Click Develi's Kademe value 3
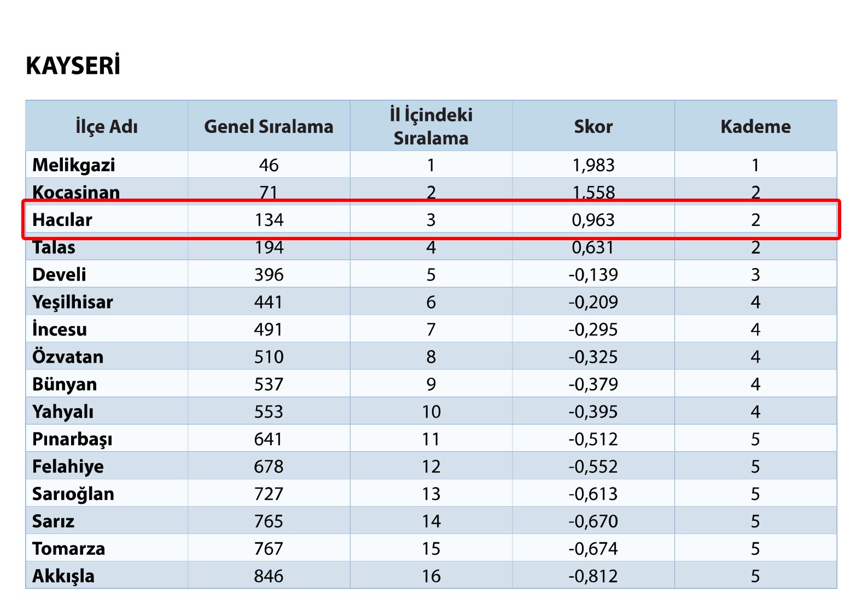Screen dimensions: 868x615 coord(755,275)
